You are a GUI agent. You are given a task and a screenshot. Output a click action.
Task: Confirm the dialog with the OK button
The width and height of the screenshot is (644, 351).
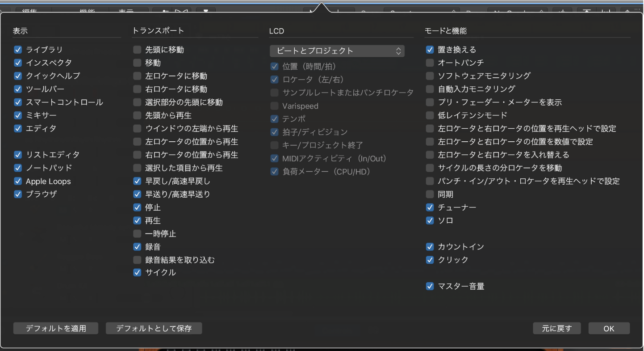point(609,329)
